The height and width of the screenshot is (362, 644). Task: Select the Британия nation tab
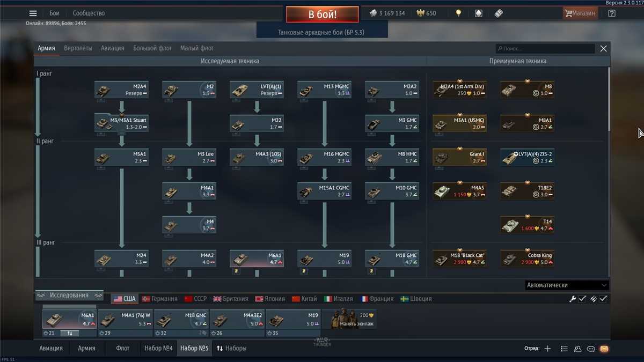coord(231,299)
